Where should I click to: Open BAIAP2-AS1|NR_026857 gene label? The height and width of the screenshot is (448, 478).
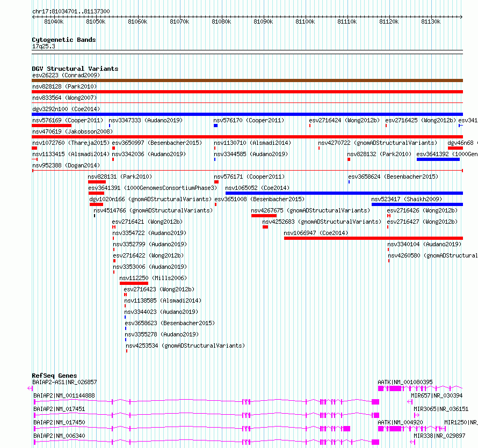64,382
